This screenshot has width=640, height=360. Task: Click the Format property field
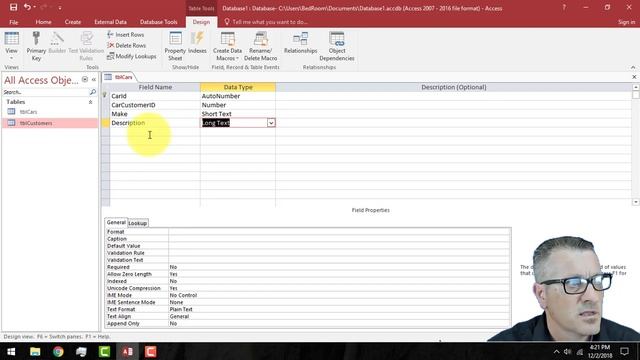[339, 231]
